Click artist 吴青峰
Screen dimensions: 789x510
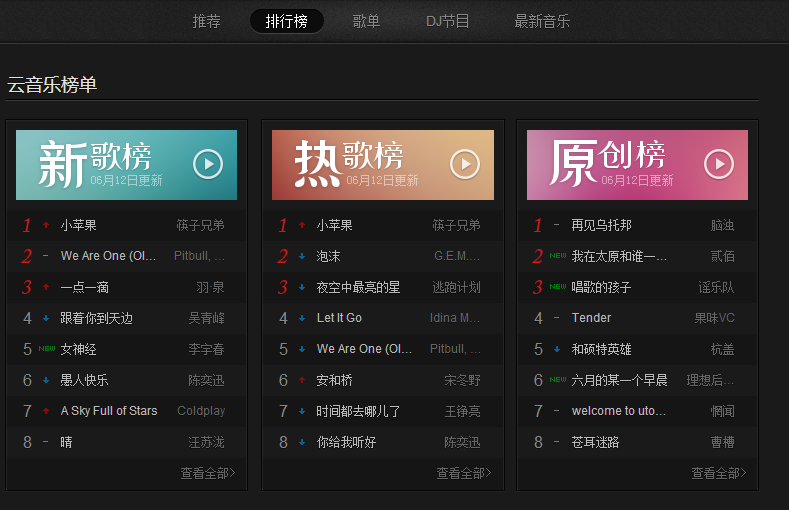(x=206, y=318)
